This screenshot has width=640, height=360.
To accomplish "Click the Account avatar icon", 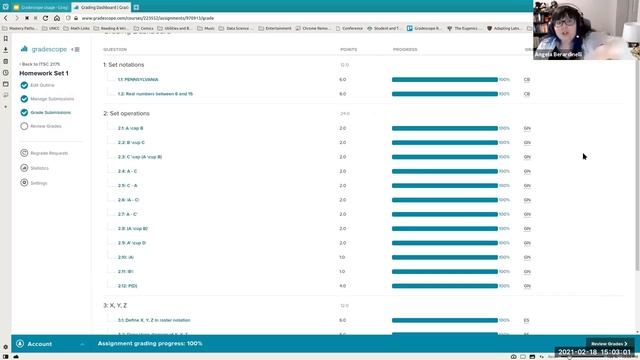I will tap(20, 344).
